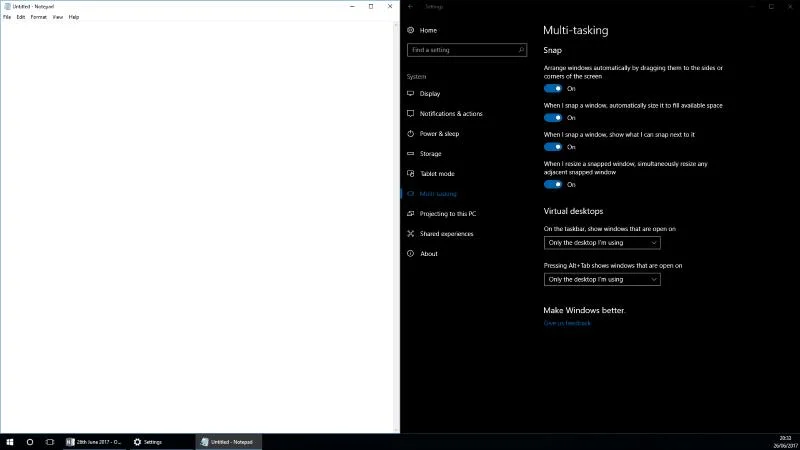The height and width of the screenshot is (450, 800).
Task: Go back with the Settings back arrow
Action: click(411, 7)
